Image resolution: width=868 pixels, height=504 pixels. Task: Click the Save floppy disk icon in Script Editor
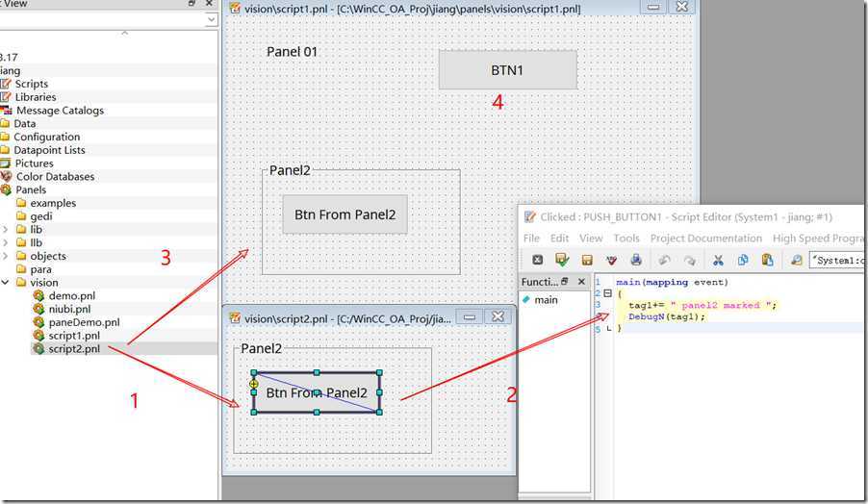tap(587, 260)
